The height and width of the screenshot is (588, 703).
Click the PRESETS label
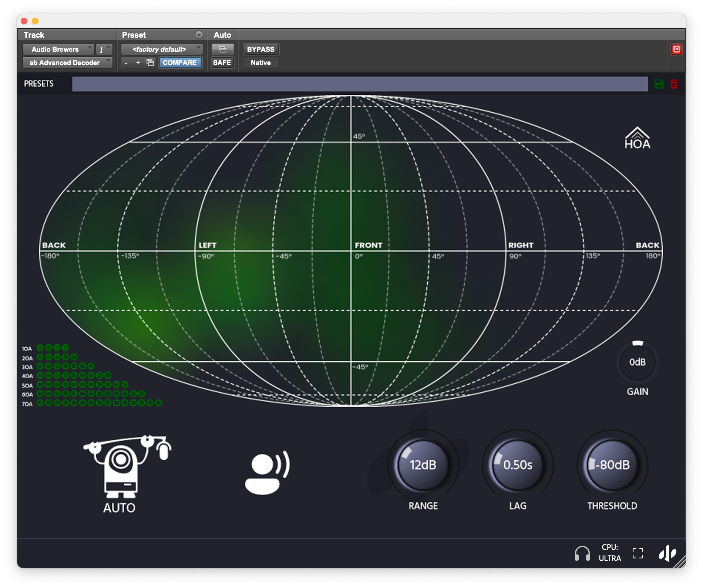click(39, 84)
